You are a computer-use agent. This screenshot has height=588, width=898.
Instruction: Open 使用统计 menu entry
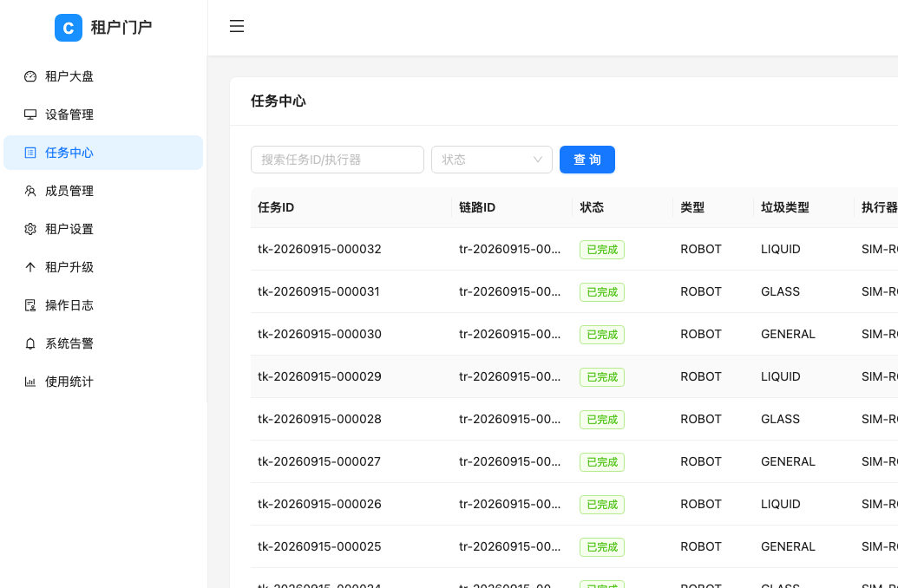(x=103, y=382)
